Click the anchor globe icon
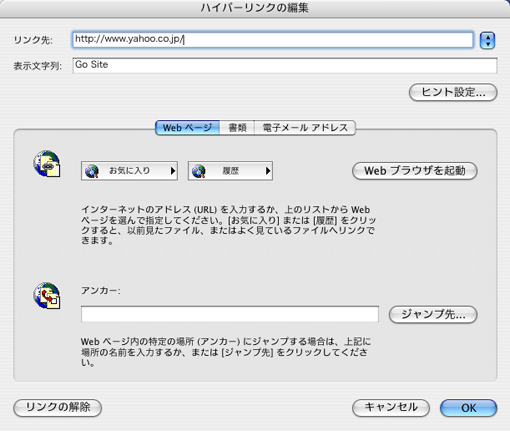This screenshot has width=510, height=431. point(47,296)
